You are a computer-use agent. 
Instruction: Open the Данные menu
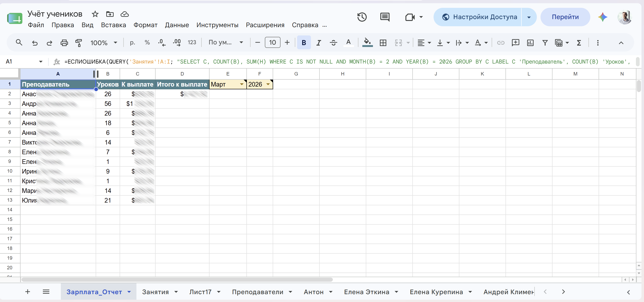[177, 25]
